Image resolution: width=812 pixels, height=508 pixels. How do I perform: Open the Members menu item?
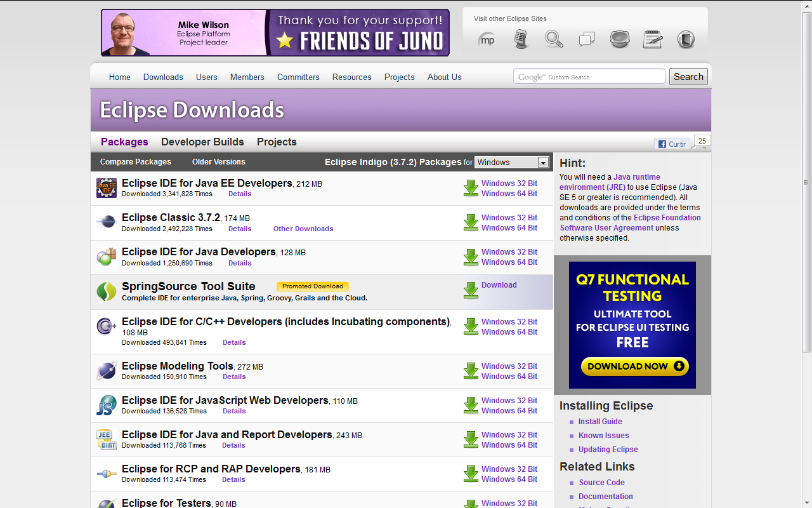[x=247, y=77]
